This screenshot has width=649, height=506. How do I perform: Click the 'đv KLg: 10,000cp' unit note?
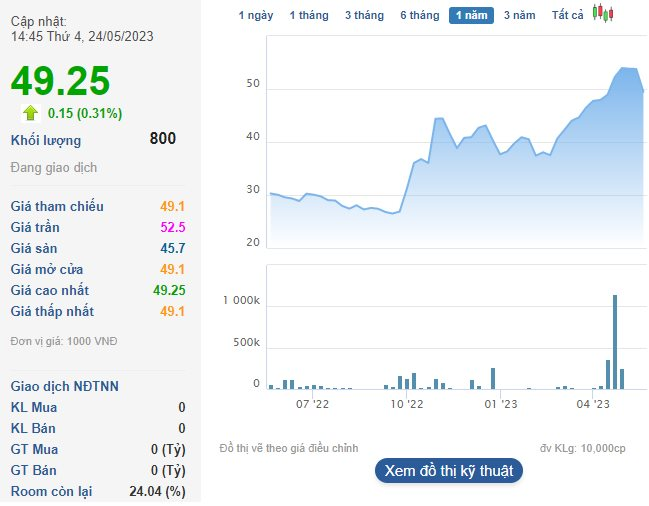[582, 448]
